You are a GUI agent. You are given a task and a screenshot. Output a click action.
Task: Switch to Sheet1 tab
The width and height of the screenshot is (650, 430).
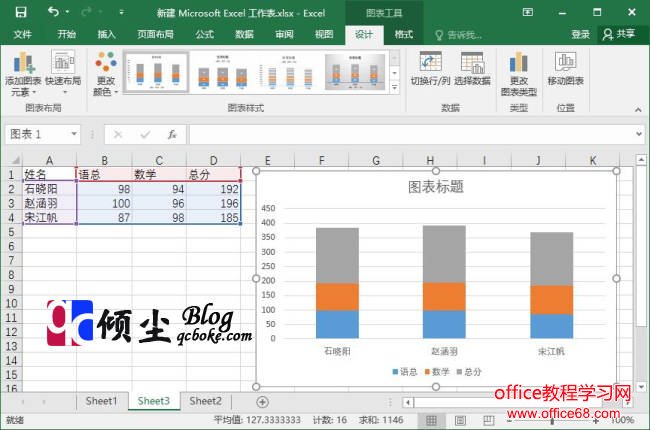click(x=101, y=401)
